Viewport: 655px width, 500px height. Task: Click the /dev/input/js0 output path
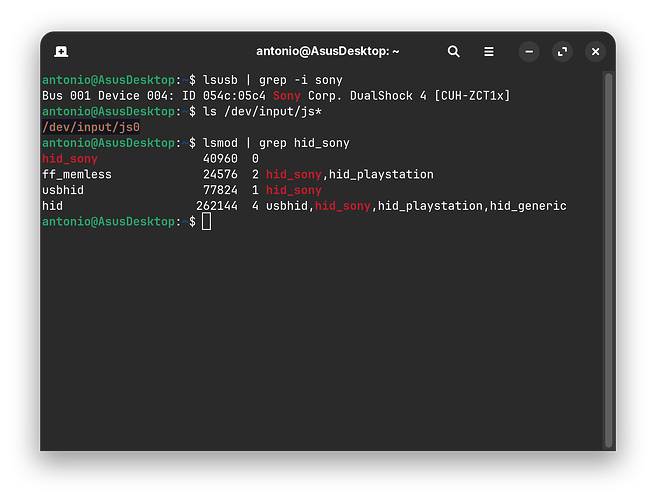click(x=91, y=127)
